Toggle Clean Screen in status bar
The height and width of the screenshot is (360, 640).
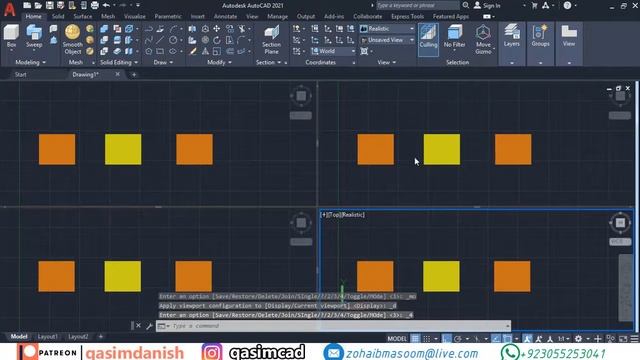pyautogui.click(x=623, y=338)
